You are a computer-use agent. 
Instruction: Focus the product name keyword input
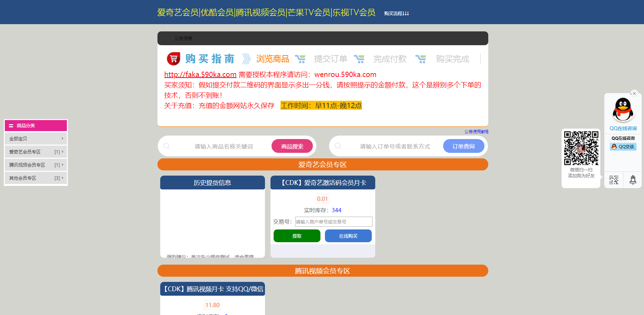coord(224,146)
